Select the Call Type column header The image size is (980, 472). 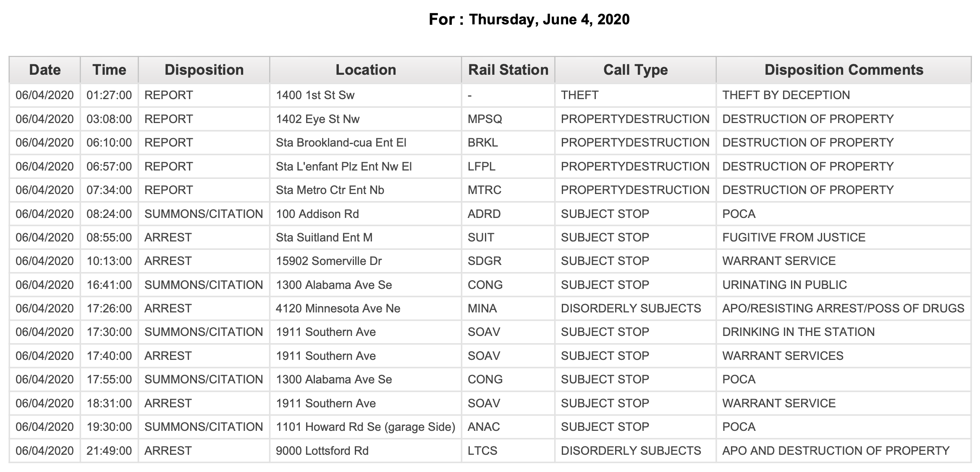point(635,70)
